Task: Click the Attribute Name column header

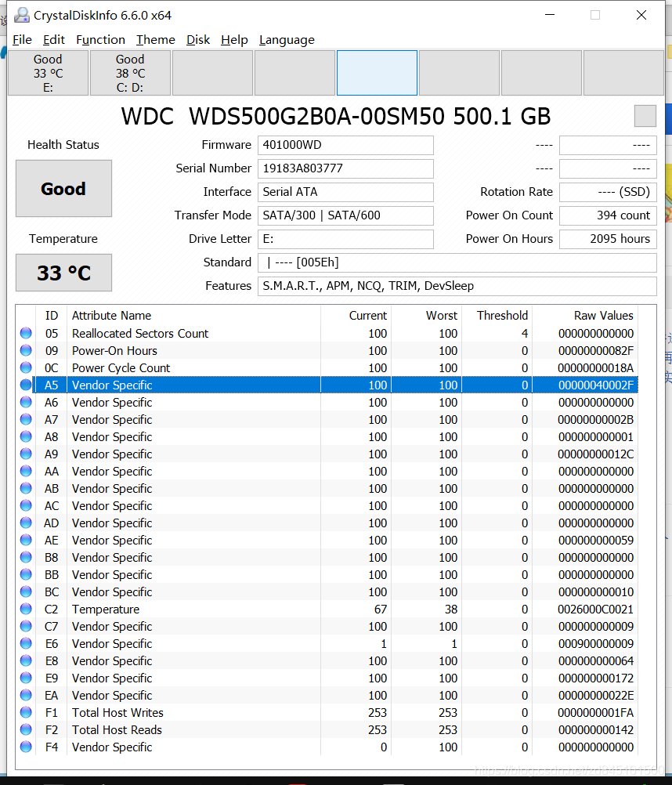Action: [x=193, y=316]
